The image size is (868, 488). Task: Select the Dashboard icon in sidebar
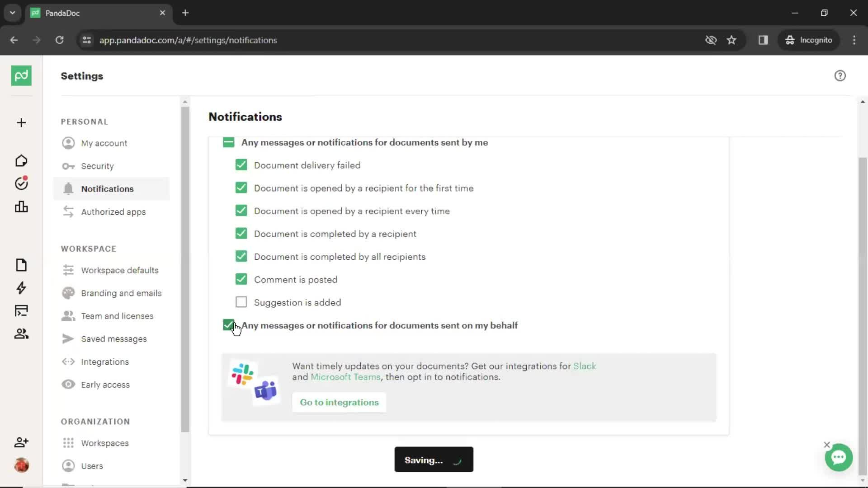pos(21,207)
